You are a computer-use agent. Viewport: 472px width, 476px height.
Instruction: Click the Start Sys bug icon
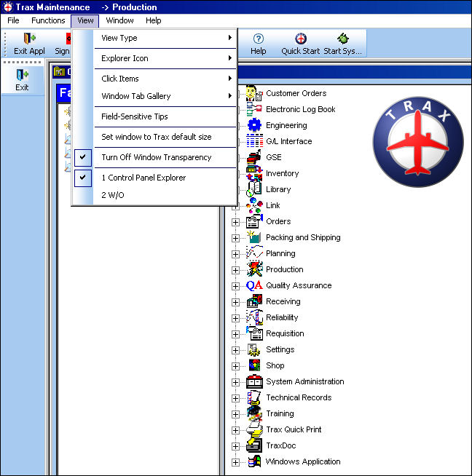pyautogui.click(x=343, y=39)
